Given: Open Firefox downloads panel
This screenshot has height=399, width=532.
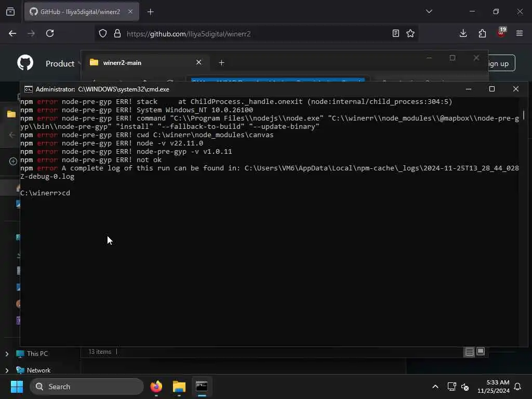Looking at the screenshot, I should click(x=463, y=34).
